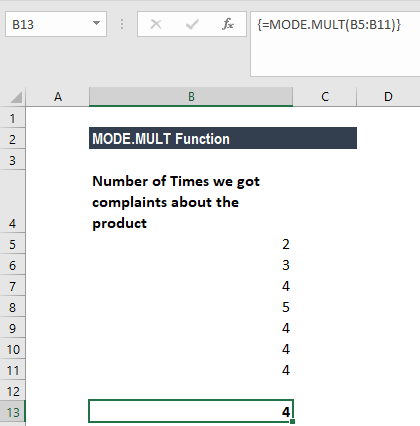This screenshot has height=426, width=420.
Task: Select the complaints header cell in B4
Action: pyautogui.click(x=191, y=202)
